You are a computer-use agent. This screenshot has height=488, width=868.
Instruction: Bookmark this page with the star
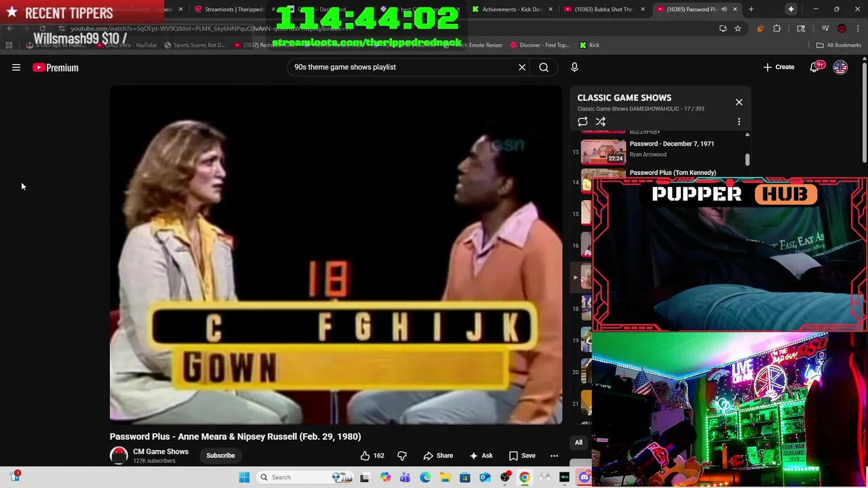coord(738,28)
